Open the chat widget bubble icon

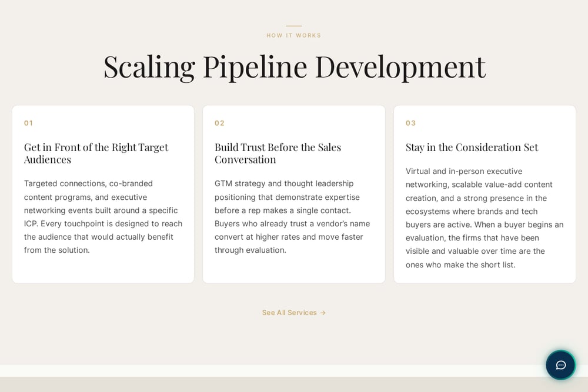pos(560,365)
